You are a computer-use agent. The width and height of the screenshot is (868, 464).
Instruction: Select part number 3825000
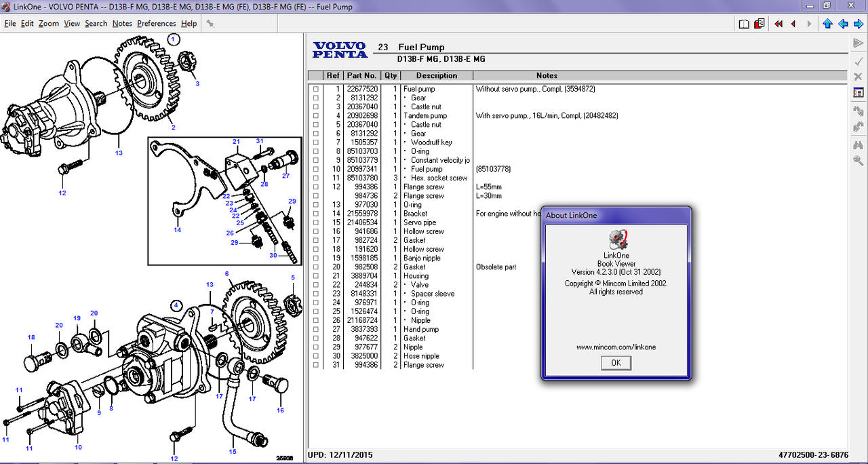click(x=364, y=356)
